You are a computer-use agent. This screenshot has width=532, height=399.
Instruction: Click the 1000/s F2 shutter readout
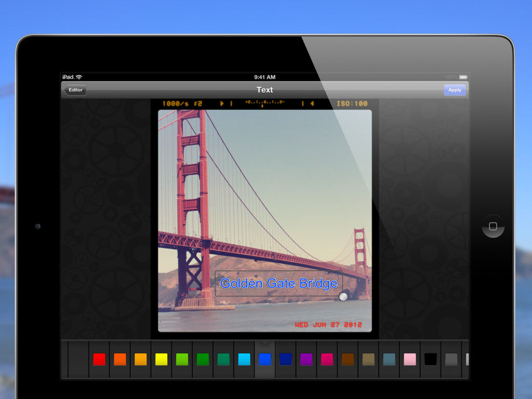point(182,103)
